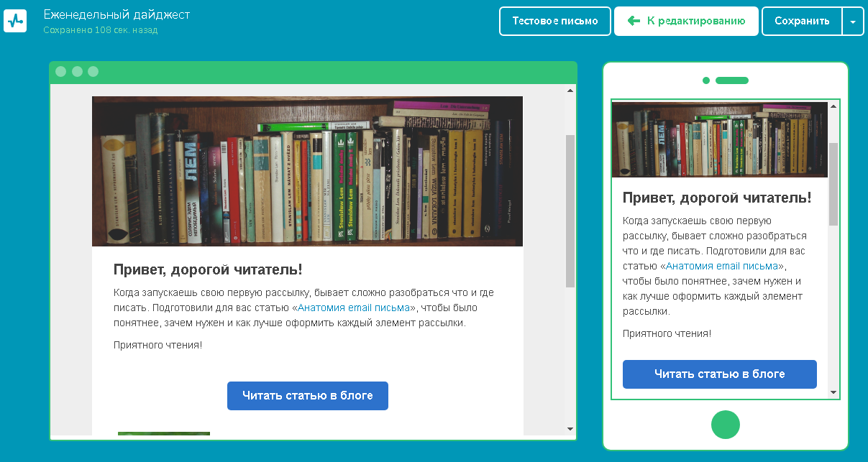
Task: Click the Тестовое письмо button
Action: click(554, 21)
